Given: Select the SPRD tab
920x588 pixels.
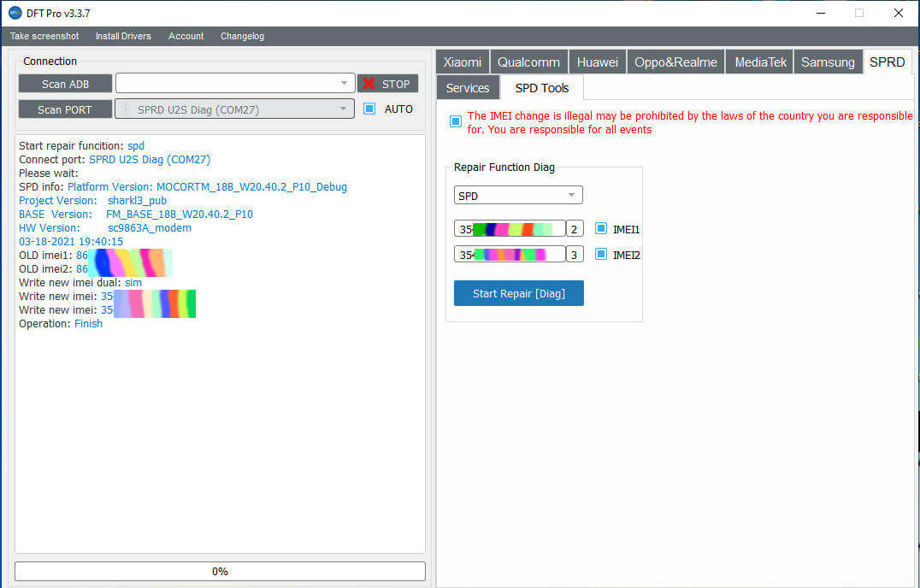Looking at the screenshot, I should (x=888, y=62).
